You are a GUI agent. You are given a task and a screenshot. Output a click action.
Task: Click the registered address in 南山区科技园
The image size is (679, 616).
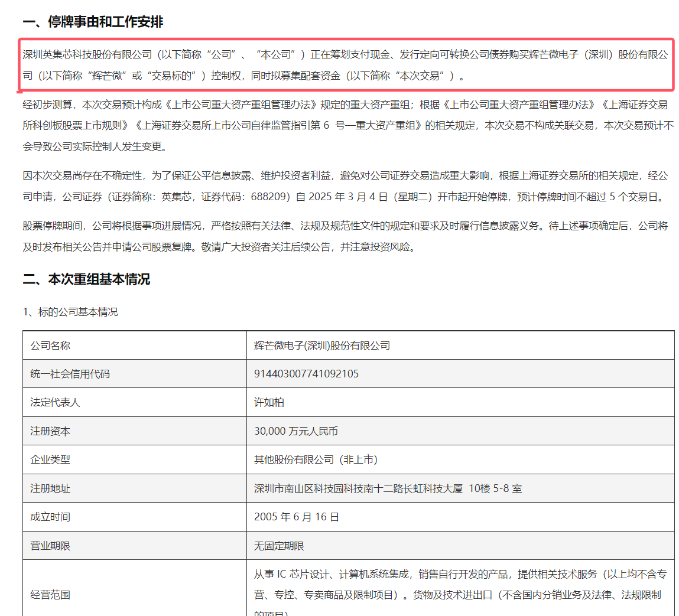pos(388,488)
